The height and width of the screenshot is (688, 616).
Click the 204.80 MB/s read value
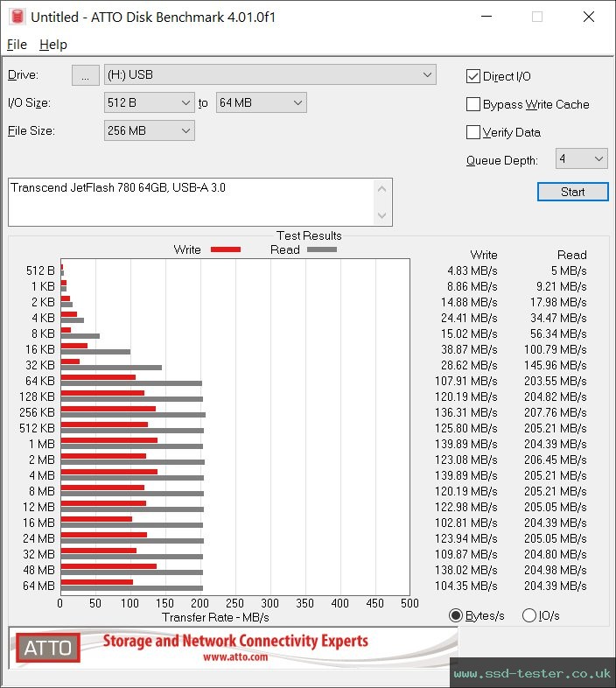[556, 554]
